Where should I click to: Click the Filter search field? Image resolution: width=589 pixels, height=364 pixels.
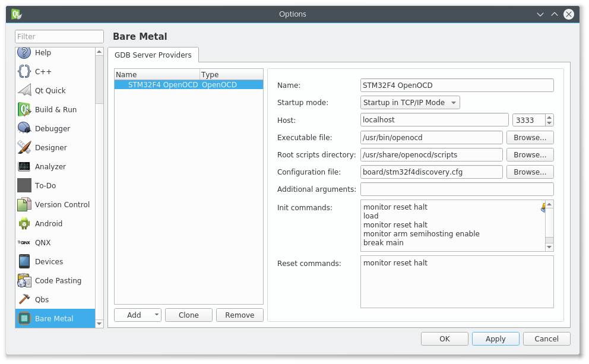point(59,36)
